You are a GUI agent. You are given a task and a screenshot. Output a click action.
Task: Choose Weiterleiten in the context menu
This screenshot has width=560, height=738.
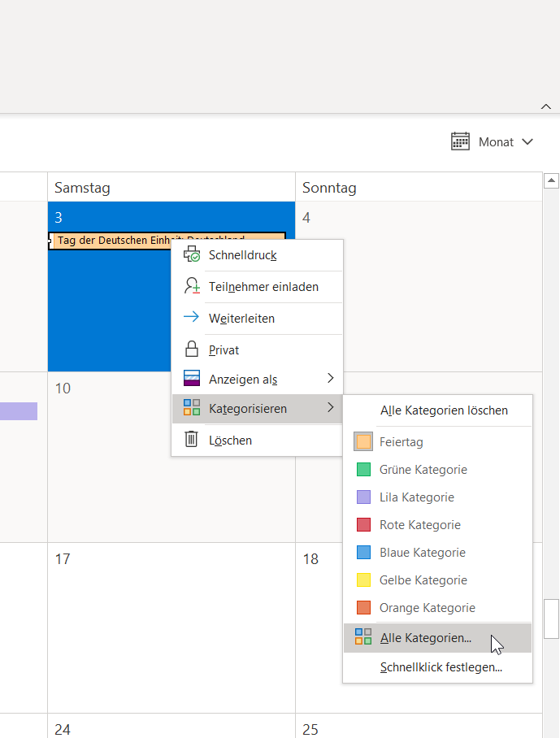pyautogui.click(x=258, y=318)
